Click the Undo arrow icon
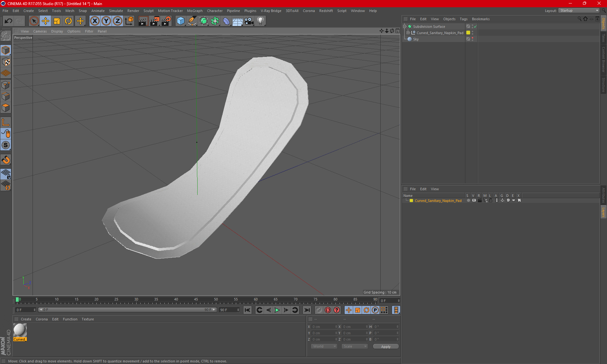 pyautogui.click(x=9, y=21)
